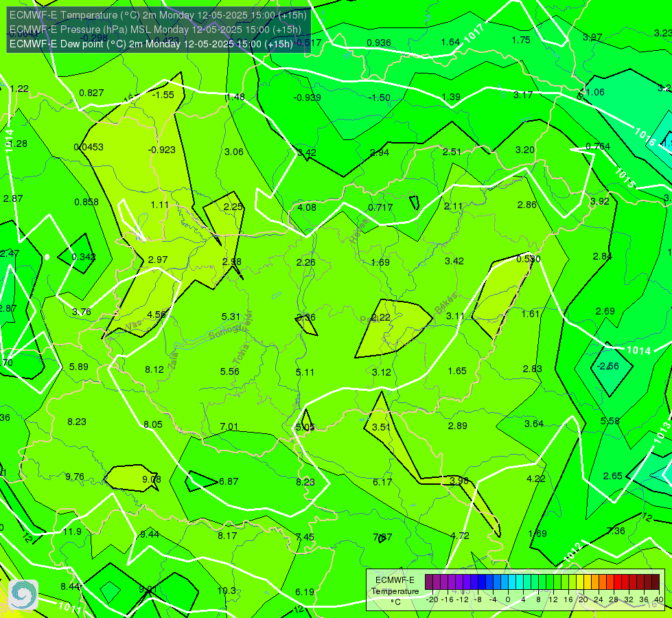This screenshot has height=618, width=672.
Task: Select the ECMWF-E Pressure MSL header line
Action: point(155,30)
